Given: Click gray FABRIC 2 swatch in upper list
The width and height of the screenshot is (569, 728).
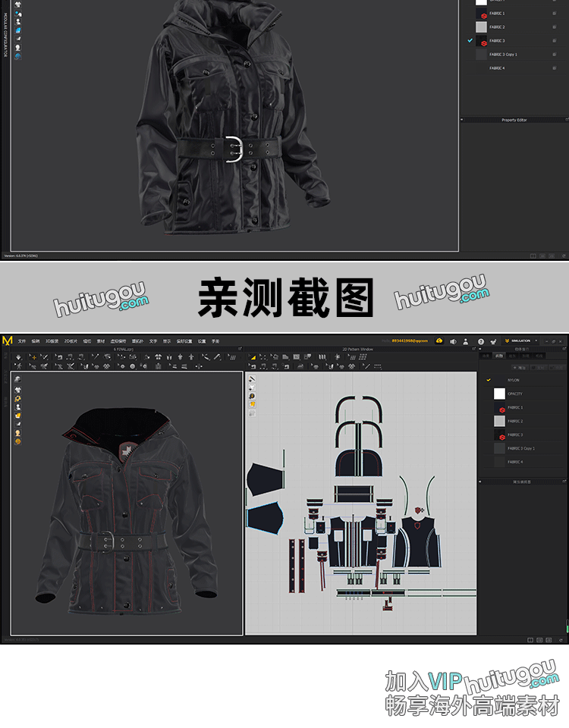Looking at the screenshot, I should 481,27.
